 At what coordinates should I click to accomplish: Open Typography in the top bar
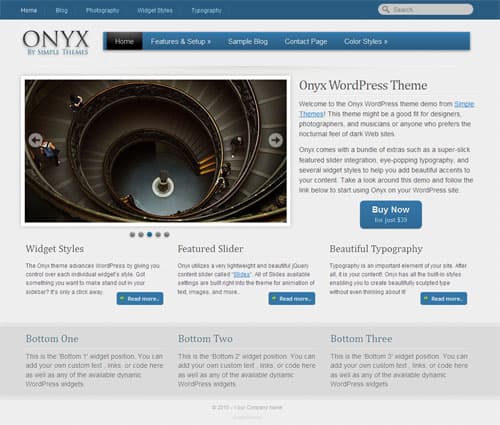tap(206, 10)
